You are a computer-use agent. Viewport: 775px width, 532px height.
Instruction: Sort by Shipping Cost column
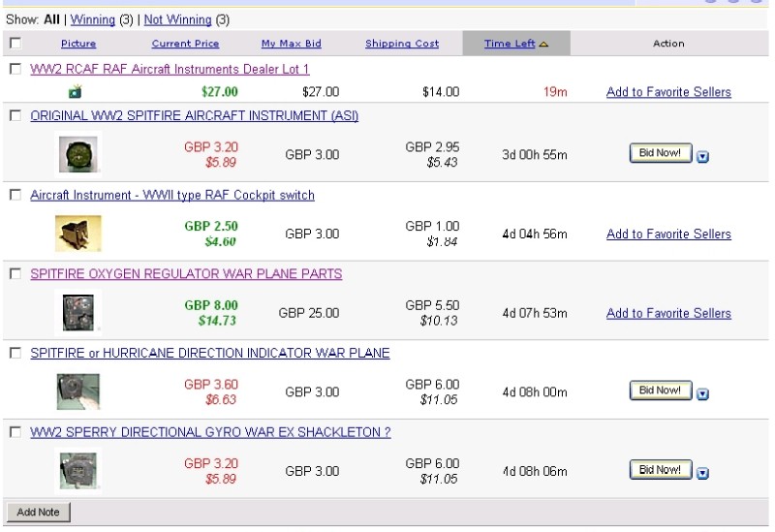coord(402,44)
